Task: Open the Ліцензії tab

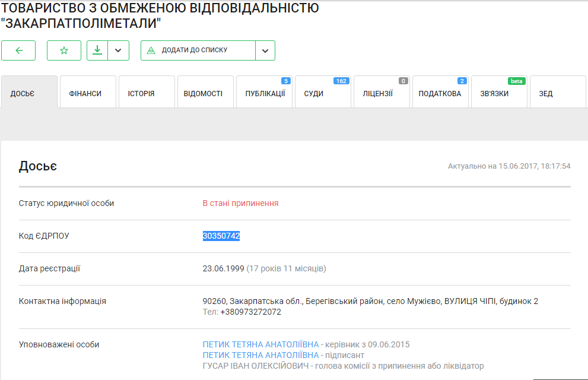Action: [x=382, y=93]
